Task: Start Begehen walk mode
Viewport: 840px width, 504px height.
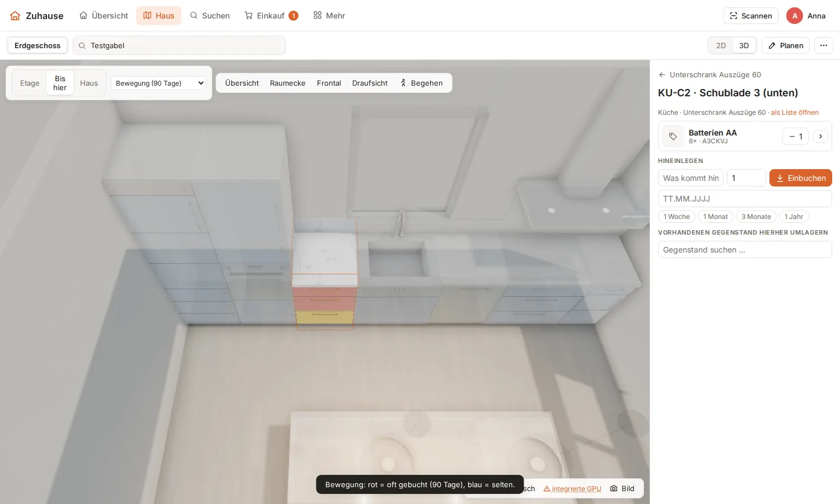Action: coord(421,83)
